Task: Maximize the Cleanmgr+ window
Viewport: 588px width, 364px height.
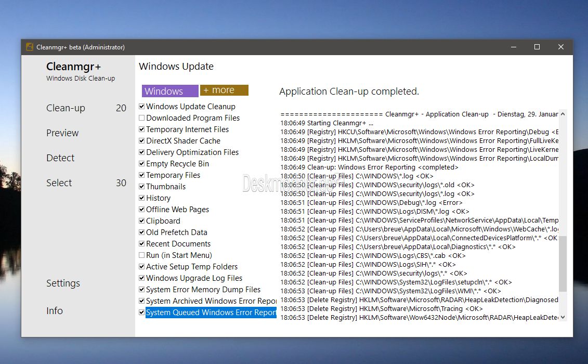Action: [537, 47]
